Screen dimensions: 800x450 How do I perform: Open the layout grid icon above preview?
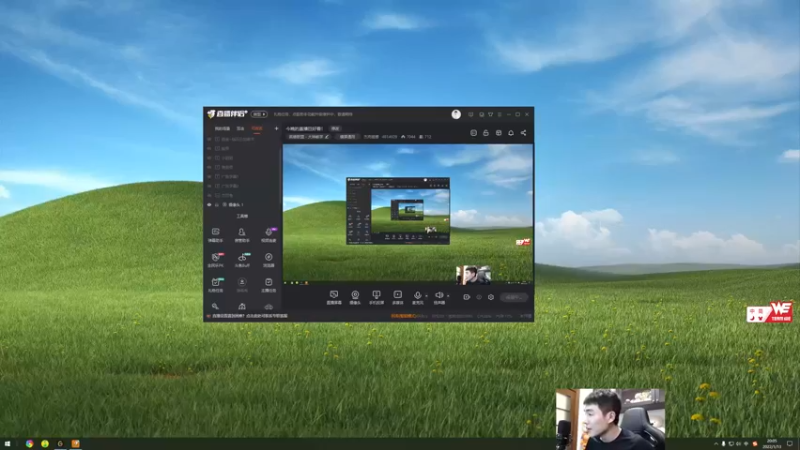click(x=498, y=133)
